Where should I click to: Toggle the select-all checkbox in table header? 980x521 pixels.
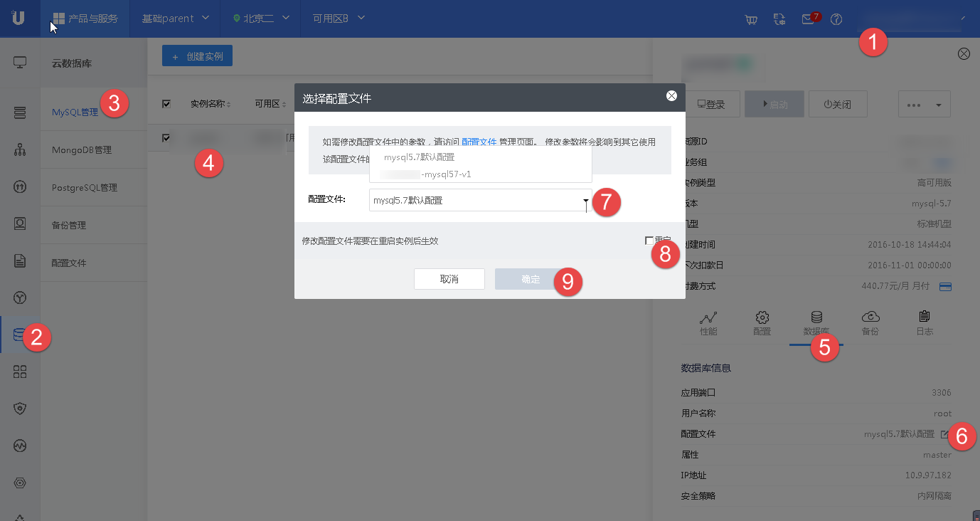(x=166, y=104)
